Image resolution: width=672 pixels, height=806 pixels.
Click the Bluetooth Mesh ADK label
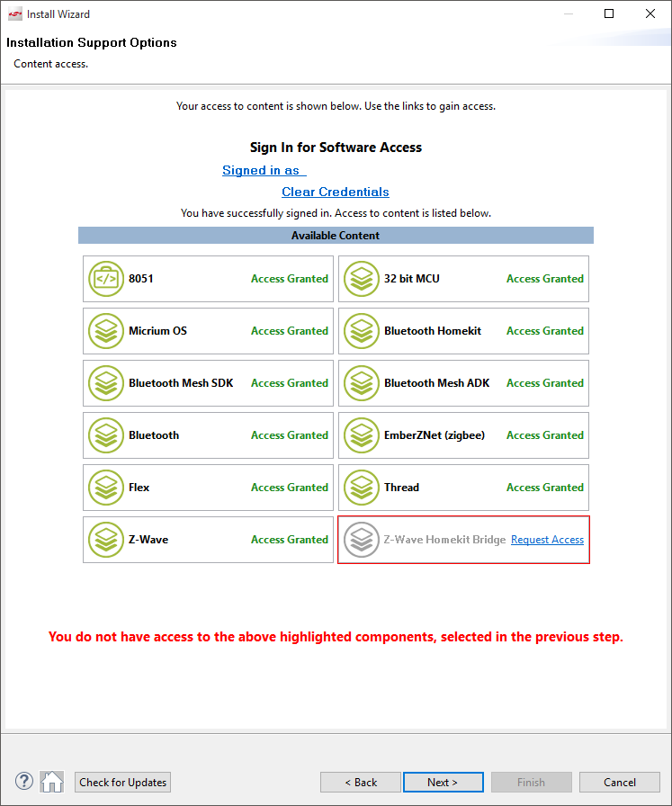click(x=436, y=383)
